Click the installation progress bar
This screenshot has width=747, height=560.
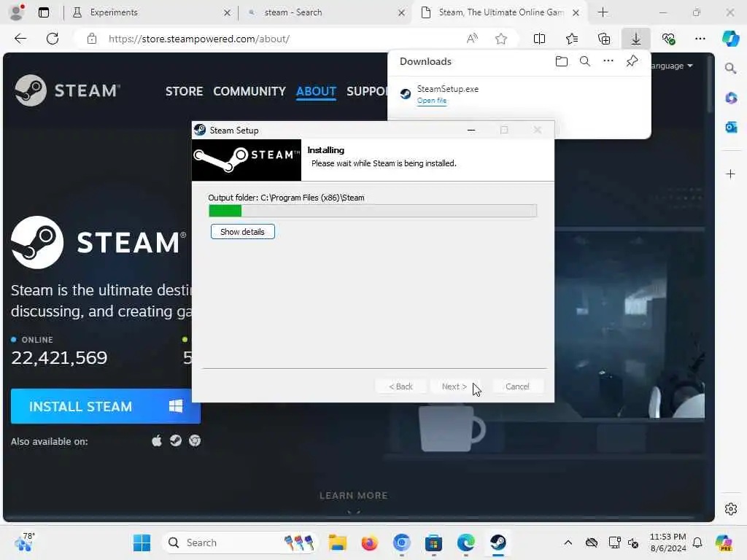point(373,211)
